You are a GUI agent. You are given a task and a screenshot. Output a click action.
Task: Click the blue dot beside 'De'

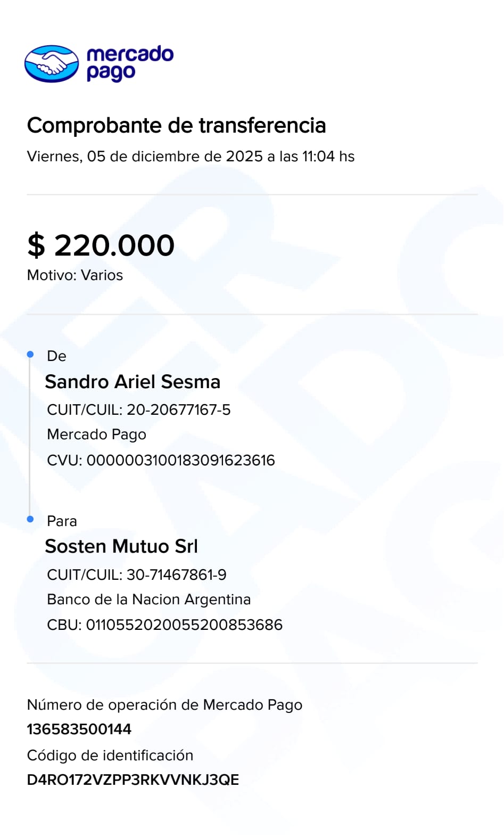(30, 354)
